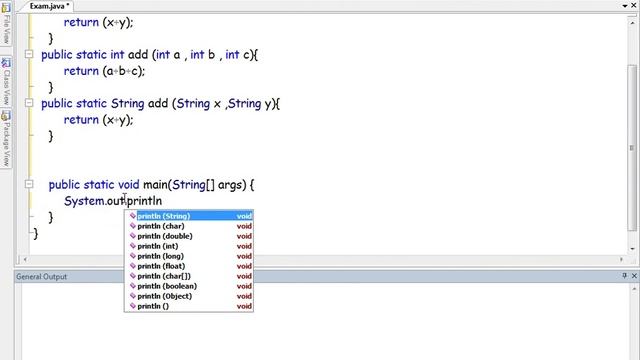This screenshot has height=360, width=640.
Task: Click the File View panel icon
Action: tap(6, 7)
